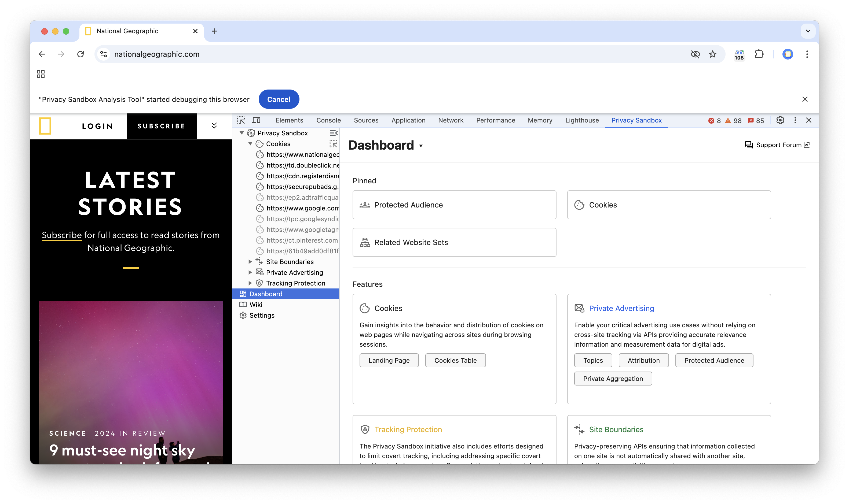
Task: Open the Dashboard title dropdown
Action: (421, 146)
